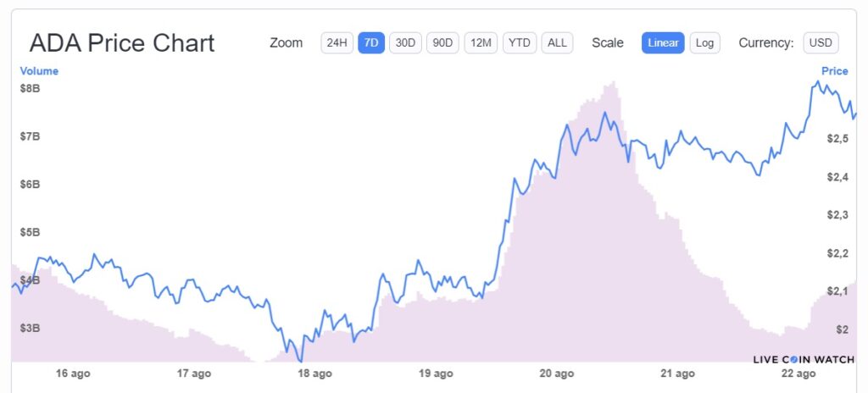Click the $8B volume axis tick
The width and height of the screenshot is (868, 393).
pos(30,88)
